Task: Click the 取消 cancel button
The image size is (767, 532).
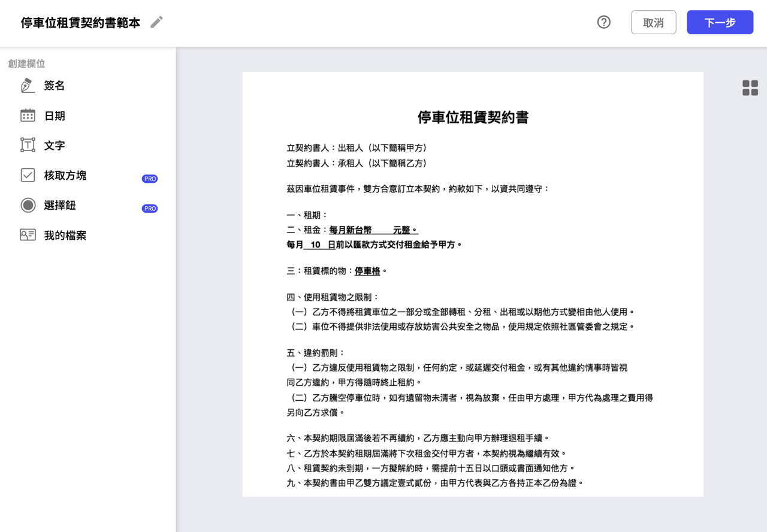Action: tap(653, 22)
